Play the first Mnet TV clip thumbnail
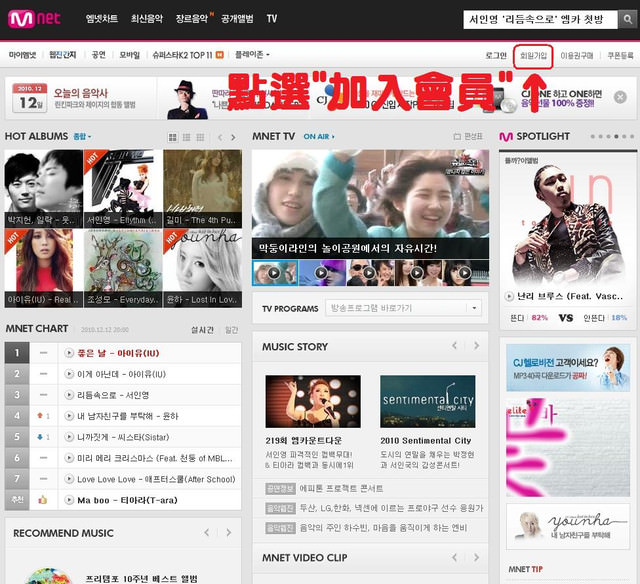640x584 pixels. 275,273
